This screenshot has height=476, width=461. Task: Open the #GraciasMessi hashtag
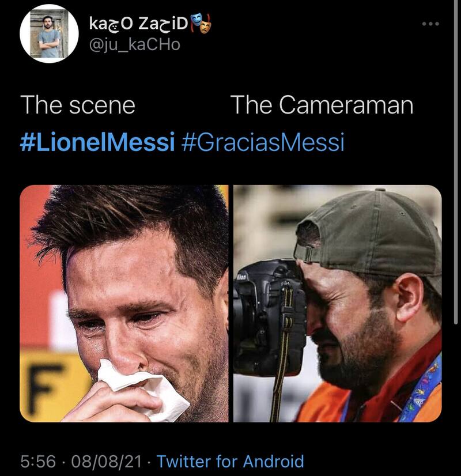263,142
